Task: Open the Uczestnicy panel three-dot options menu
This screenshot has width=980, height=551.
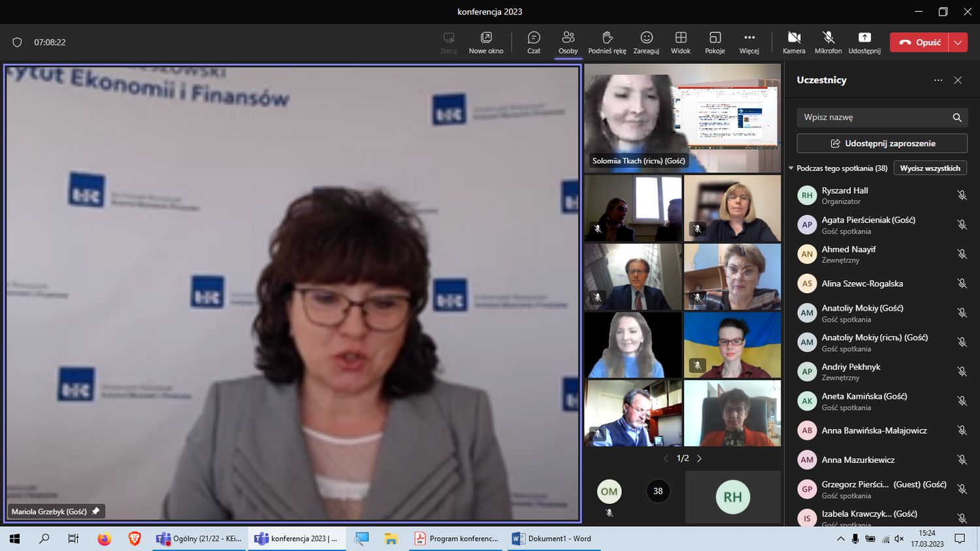Action: coord(938,80)
